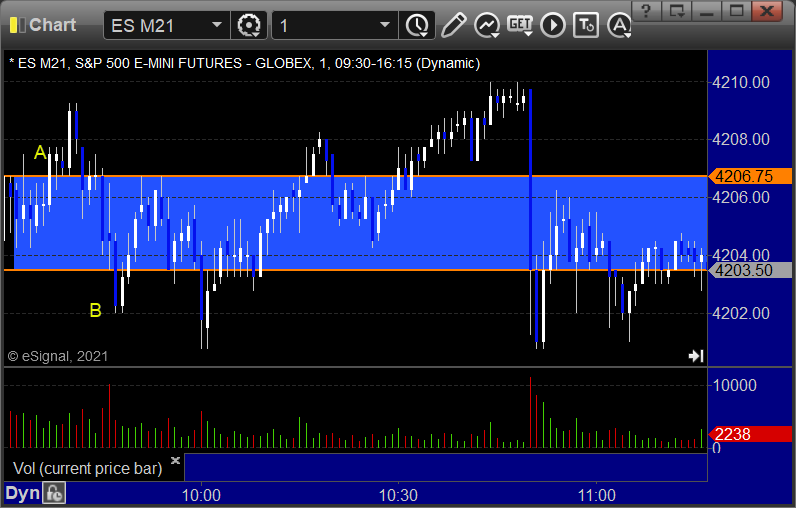Viewport: 796px width, 508px height.
Task: Click the red 2238 volume label
Action: (750, 434)
